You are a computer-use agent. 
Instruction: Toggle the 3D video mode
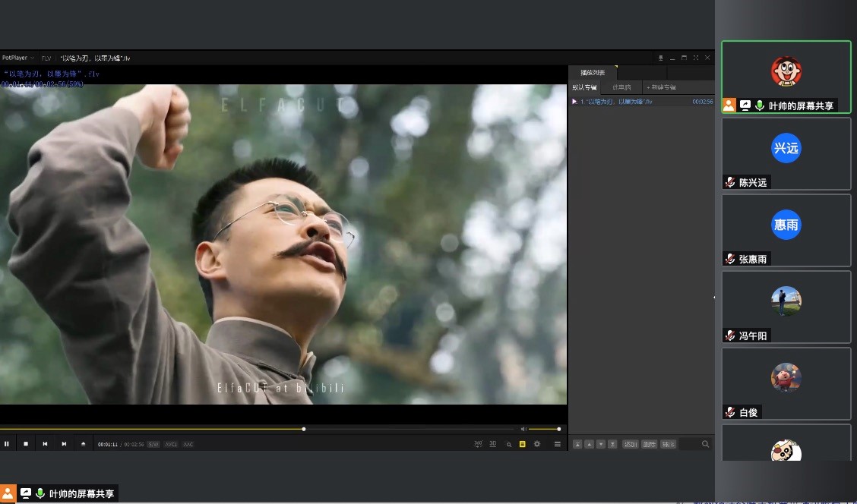click(x=493, y=444)
